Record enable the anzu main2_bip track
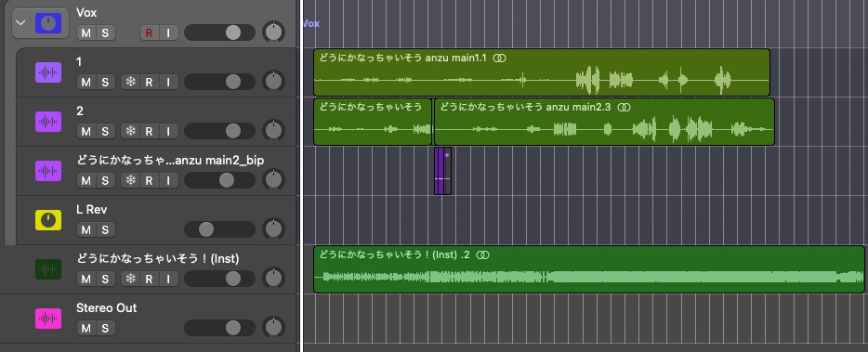The width and height of the screenshot is (868, 352). 149,180
